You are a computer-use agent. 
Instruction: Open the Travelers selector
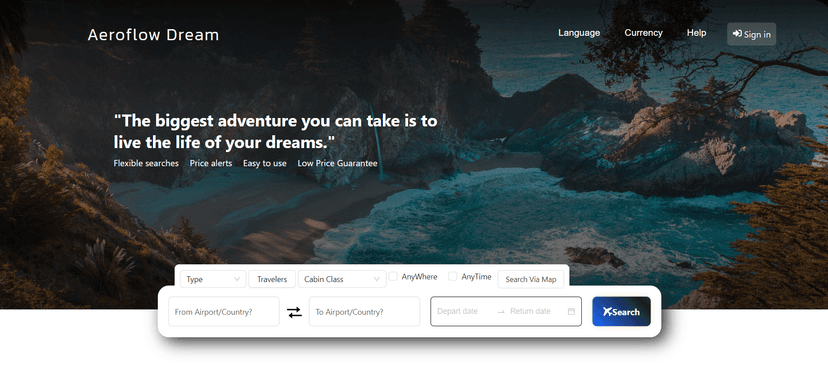click(x=272, y=279)
